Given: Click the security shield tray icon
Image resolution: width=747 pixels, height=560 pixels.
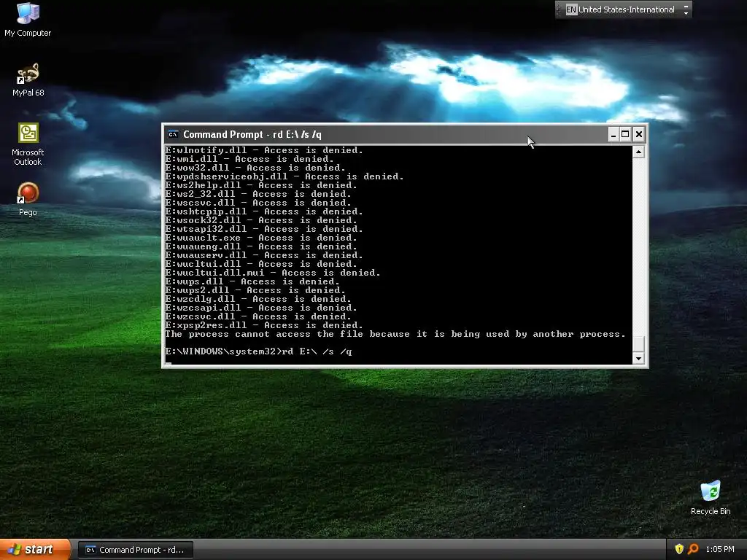Looking at the screenshot, I should pos(679,549).
